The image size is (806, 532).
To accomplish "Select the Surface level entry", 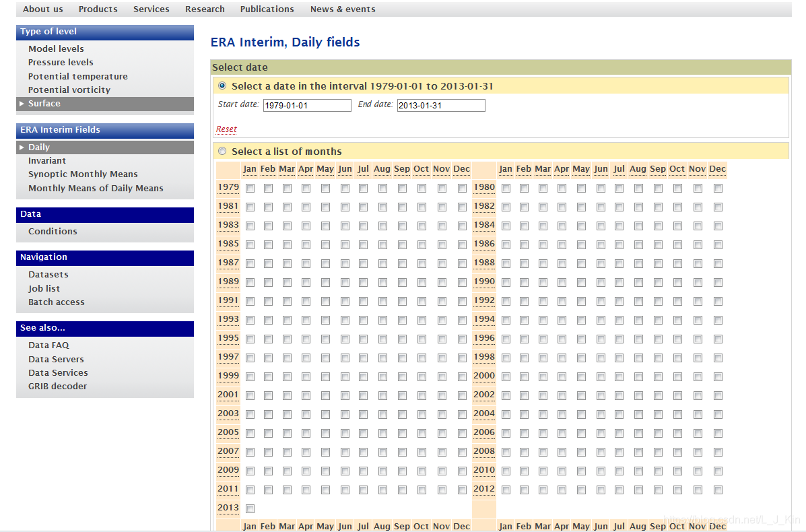I will pyautogui.click(x=105, y=104).
